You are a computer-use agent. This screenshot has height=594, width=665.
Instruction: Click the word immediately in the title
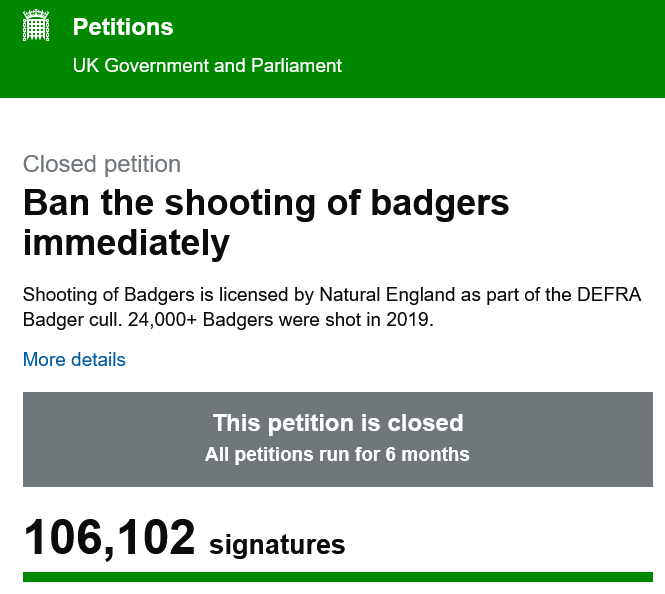click(x=126, y=242)
